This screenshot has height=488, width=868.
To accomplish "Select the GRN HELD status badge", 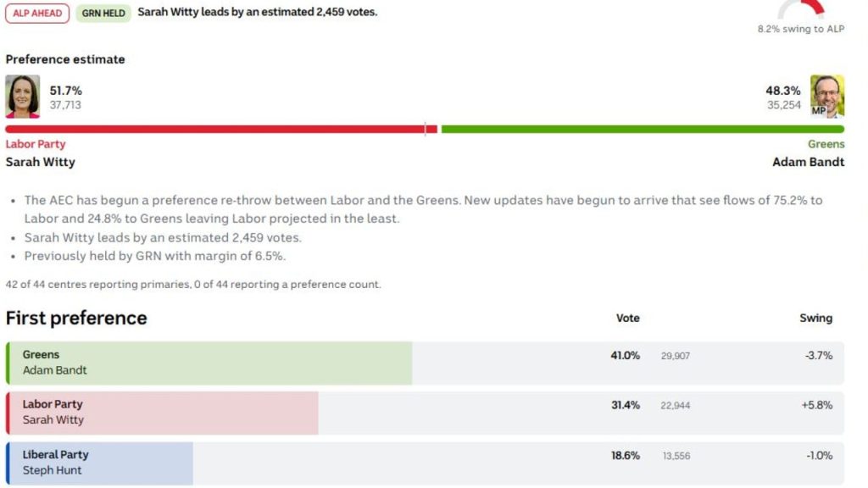I will pyautogui.click(x=103, y=13).
